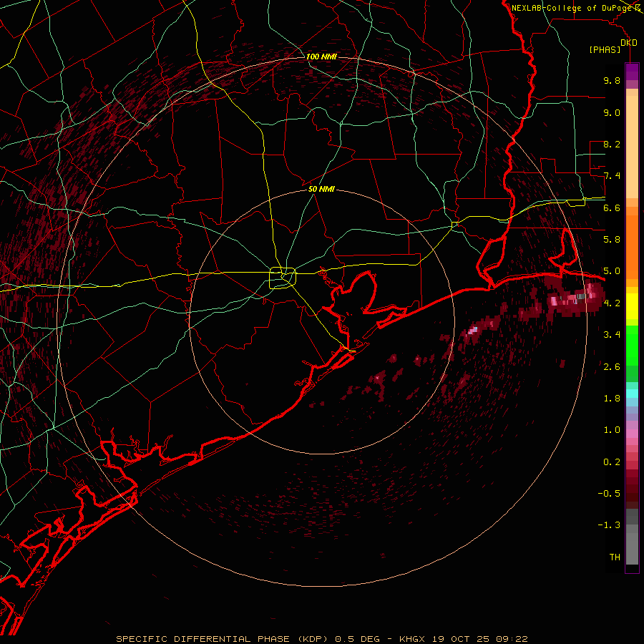The width and height of the screenshot is (644, 644).
Task: Click the 'DKD' label above the color scale
Action: point(629,43)
